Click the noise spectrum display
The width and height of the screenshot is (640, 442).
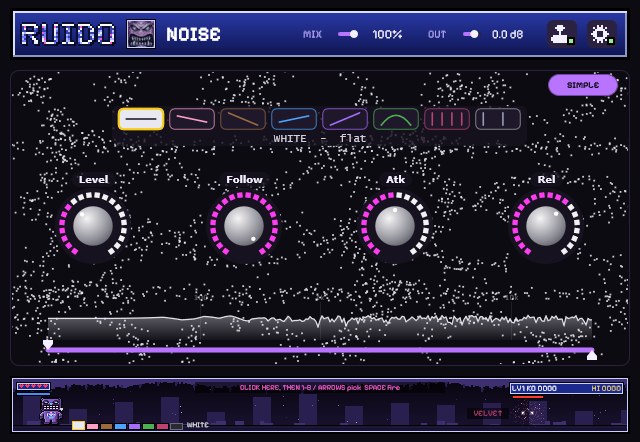pos(320,328)
